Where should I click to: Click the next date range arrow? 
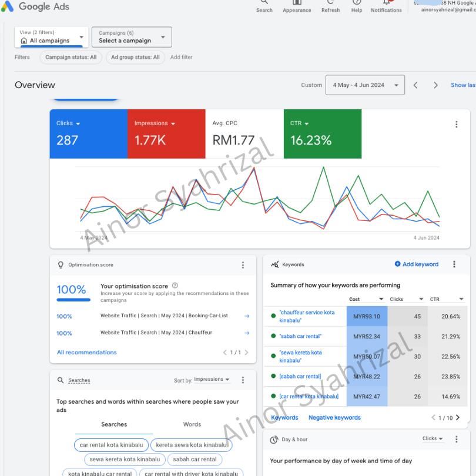pyautogui.click(x=435, y=85)
